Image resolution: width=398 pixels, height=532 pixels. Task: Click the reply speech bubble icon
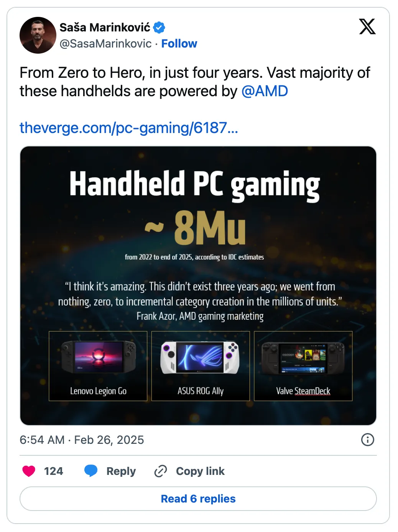coord(90,471)
